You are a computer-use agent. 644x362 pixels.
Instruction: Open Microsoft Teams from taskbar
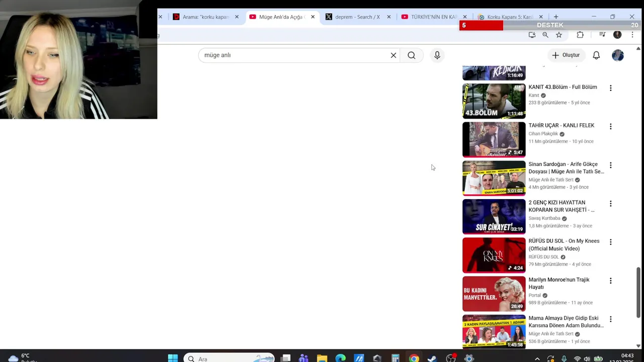coord(303,358)
